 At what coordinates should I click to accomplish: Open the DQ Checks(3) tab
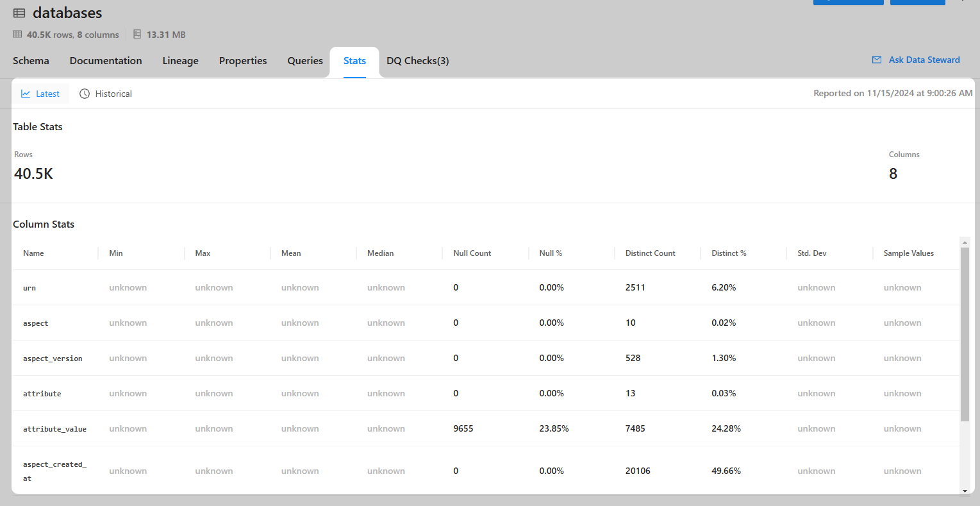(x=417, y=61)
